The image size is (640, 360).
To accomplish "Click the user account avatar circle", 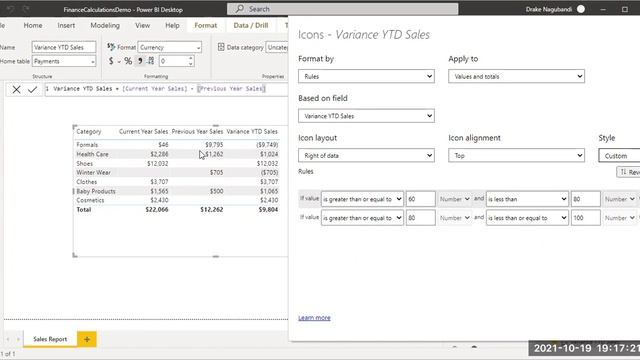I will pos(581,9).
